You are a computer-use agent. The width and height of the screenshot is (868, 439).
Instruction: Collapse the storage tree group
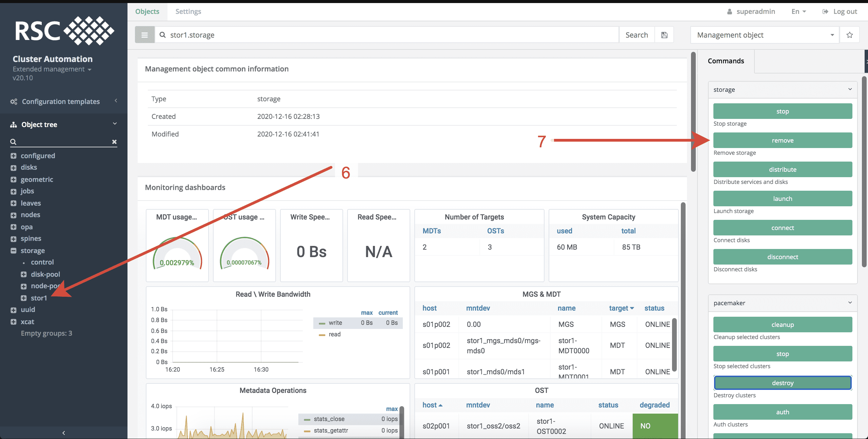[x=14, y=251]
